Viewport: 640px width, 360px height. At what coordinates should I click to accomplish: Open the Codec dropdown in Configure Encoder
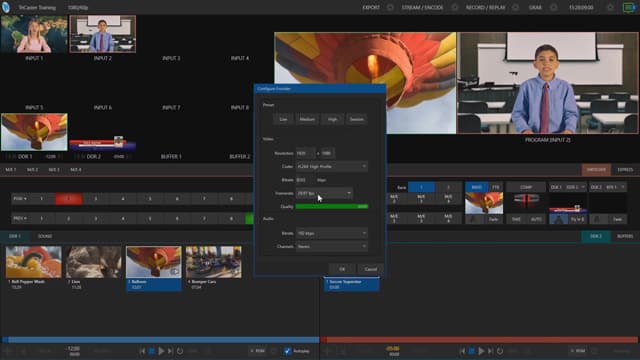point(331,167)
